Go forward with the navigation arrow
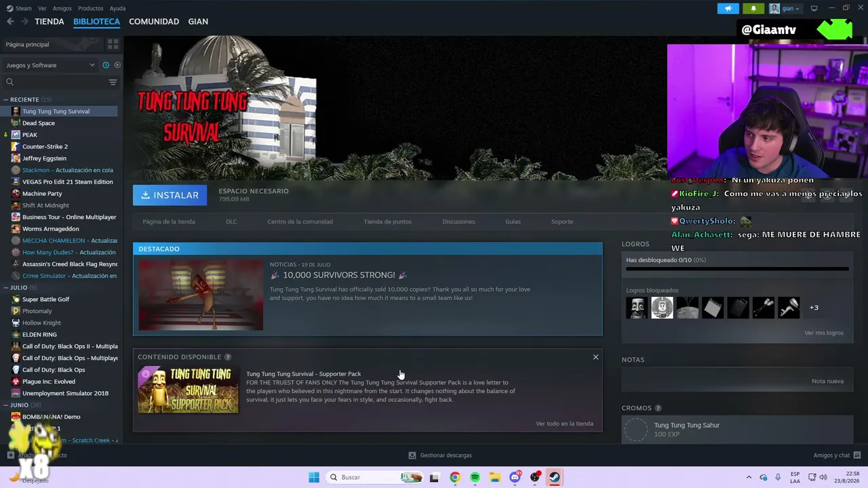The width and height of the screenshot is (868, 488). point(24,22)
